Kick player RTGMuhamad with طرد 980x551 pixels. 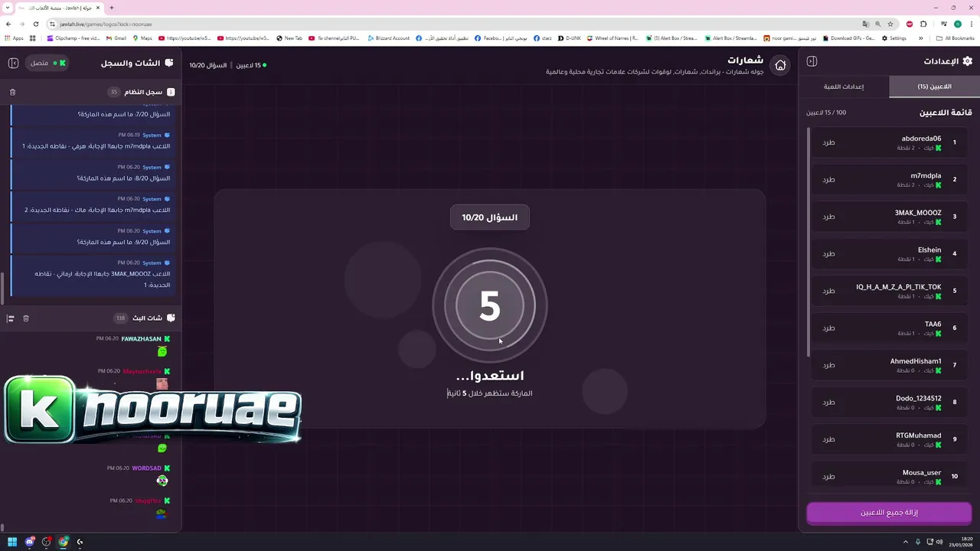(x=828, y=439)
